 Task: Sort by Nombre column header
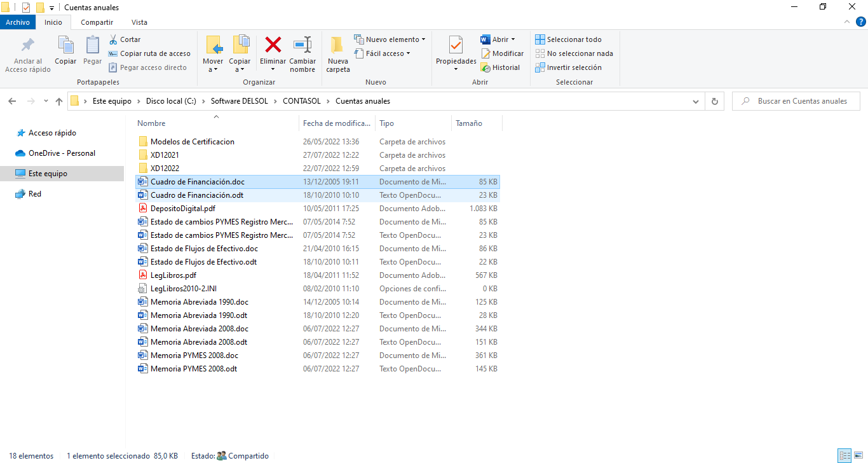coord(216,123)
